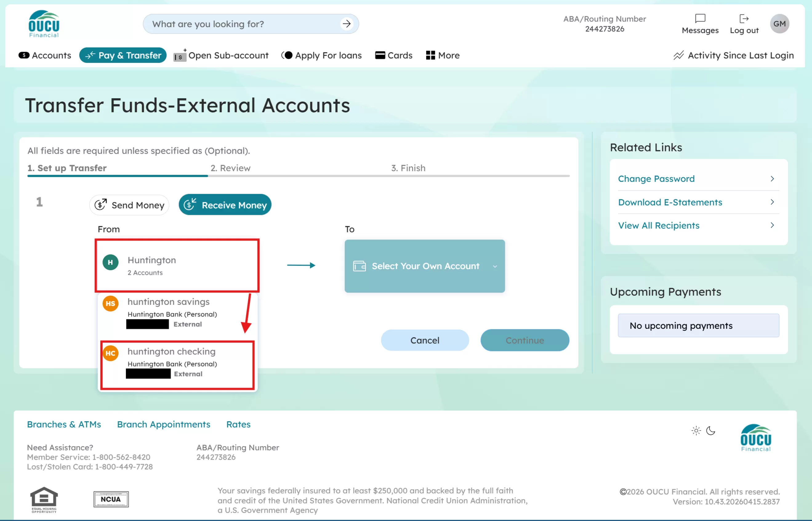
Task: Go to Open Sub-account
Action: click(221, 55)
